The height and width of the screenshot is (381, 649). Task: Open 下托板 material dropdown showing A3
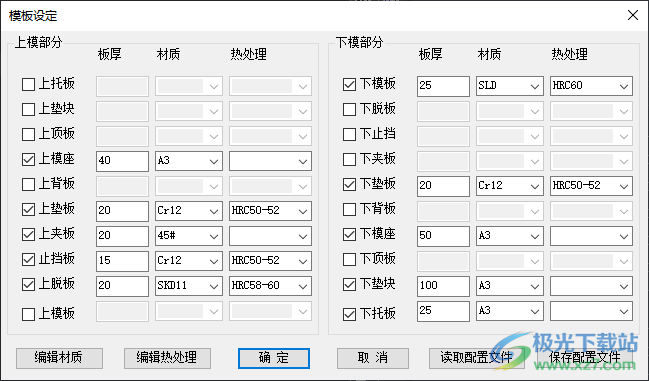[x=510, y=311]
